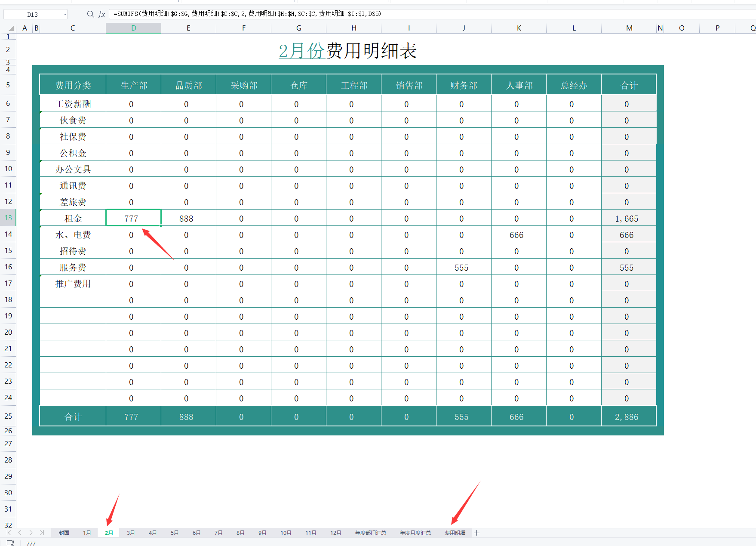The image size is (756, 546).
Task: Select column D header
Action: (134, 28)
